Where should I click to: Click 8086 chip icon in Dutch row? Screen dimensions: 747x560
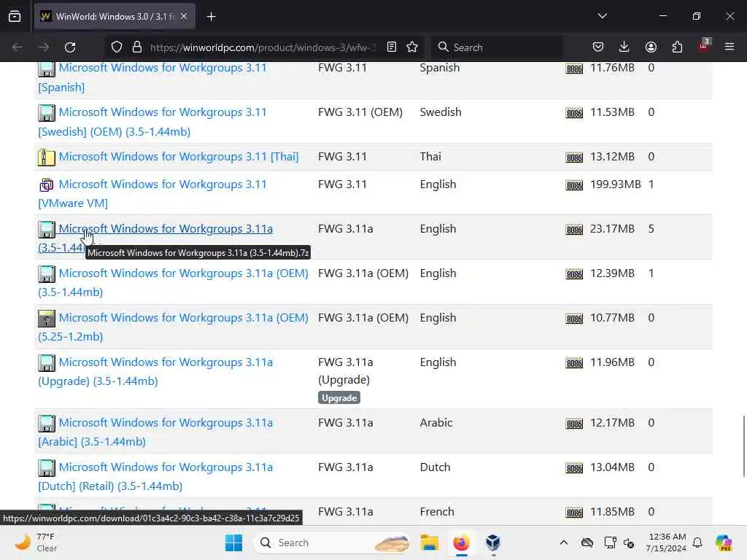[574, 468]
